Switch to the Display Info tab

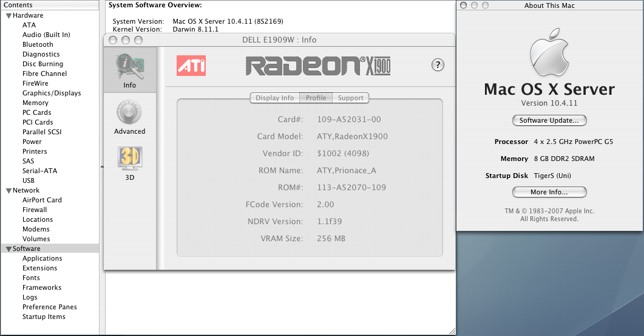coord(275,98)
